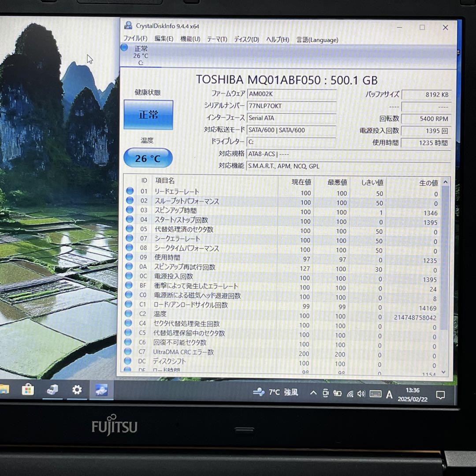Open the テーマ(T) menu
The image size is (476, 476).
coord(217,39)
